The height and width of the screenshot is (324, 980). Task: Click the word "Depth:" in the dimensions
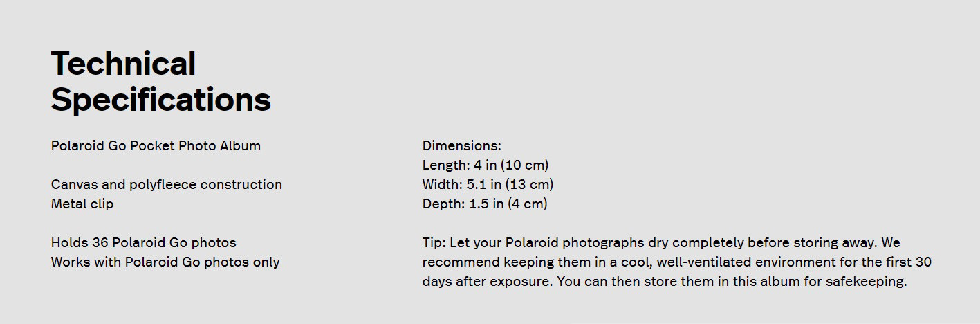[x=443, y=204]
